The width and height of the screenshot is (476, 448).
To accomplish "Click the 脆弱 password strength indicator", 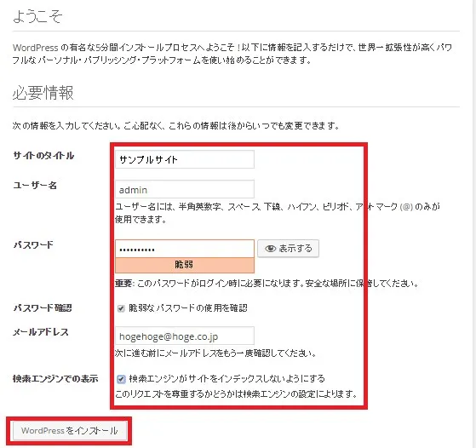I will coord(185,265).
